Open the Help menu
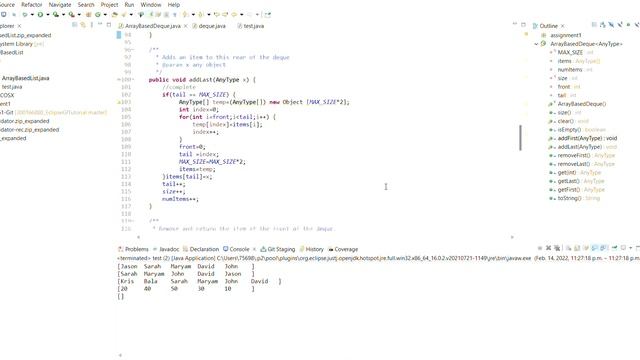This screenshot has height=360, width=640. pos(173,5)
